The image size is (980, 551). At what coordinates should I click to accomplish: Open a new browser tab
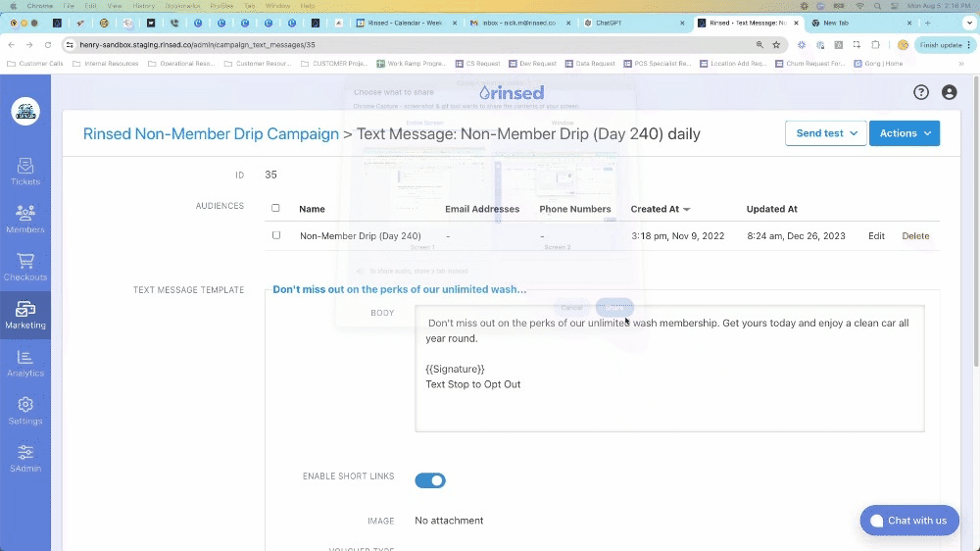pos(927,23)
